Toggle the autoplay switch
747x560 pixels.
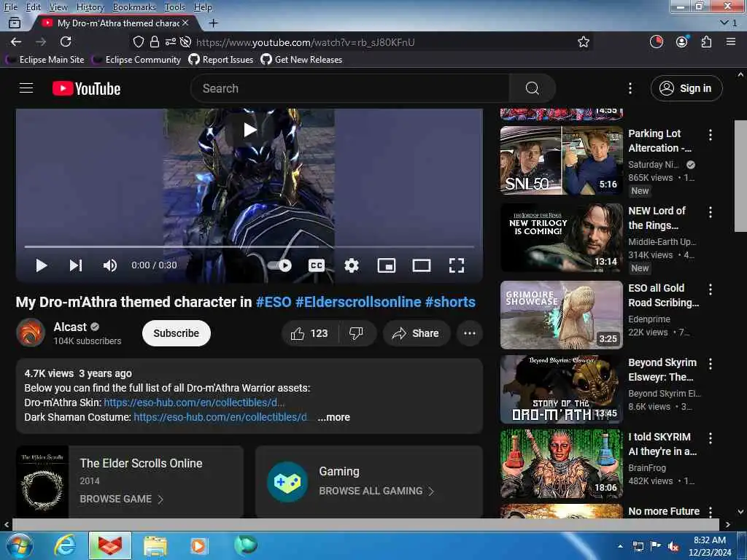click(x=279, y=265)
